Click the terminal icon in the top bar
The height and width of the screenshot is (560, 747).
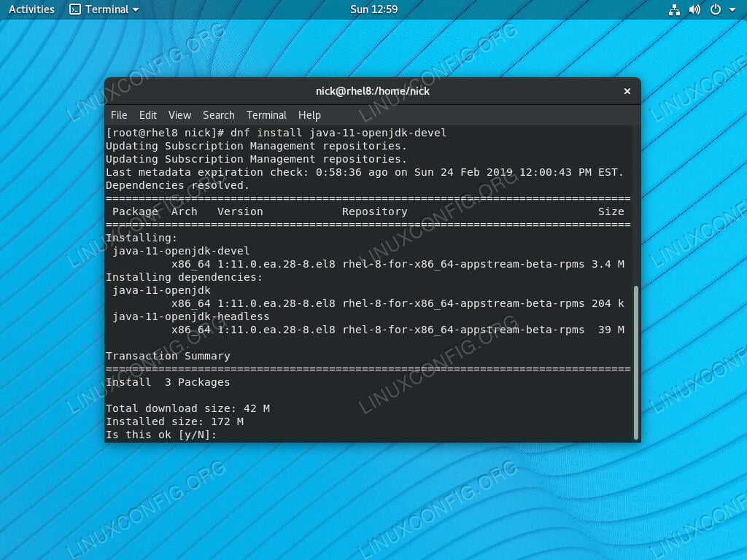click(x=75, y=9)
